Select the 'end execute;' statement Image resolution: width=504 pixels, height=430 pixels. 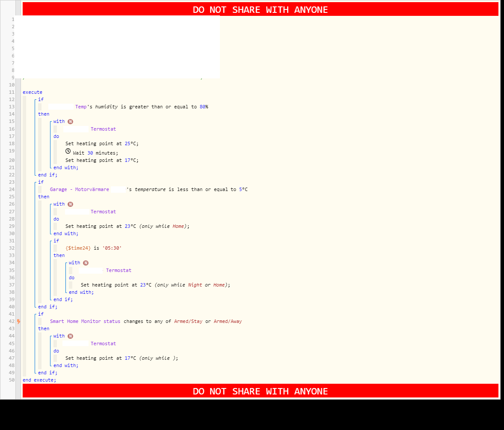coord(39,380)
